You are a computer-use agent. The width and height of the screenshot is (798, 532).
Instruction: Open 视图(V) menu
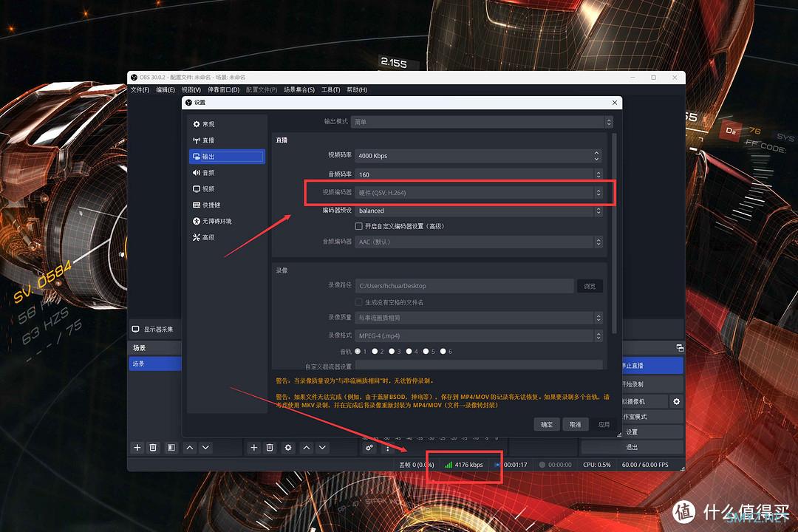191,90
